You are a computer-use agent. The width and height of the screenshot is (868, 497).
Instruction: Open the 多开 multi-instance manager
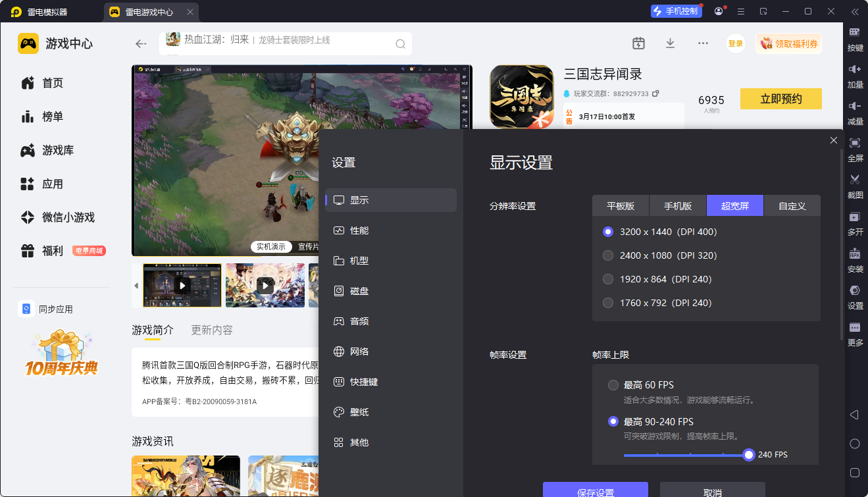coord(855,223)
